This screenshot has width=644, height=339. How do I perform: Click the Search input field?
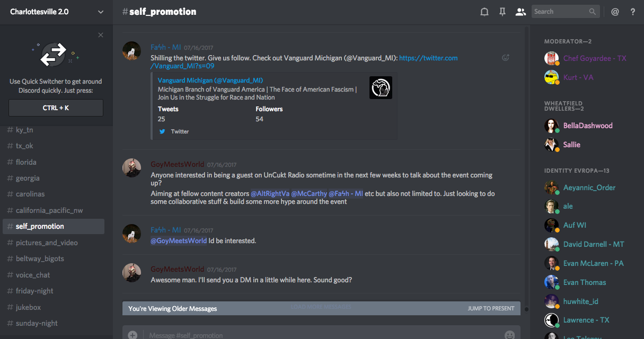560,12
